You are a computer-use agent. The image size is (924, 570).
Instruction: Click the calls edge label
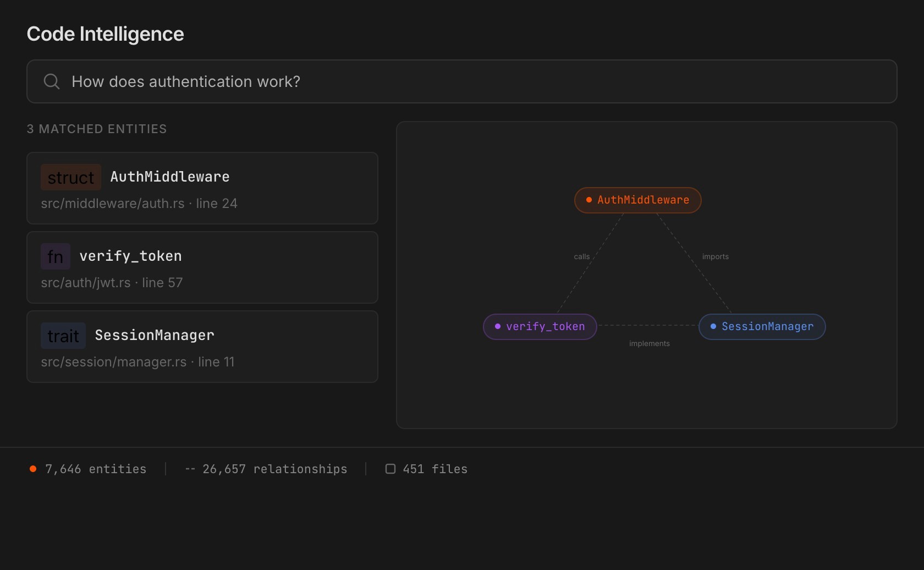coord(581,256)
